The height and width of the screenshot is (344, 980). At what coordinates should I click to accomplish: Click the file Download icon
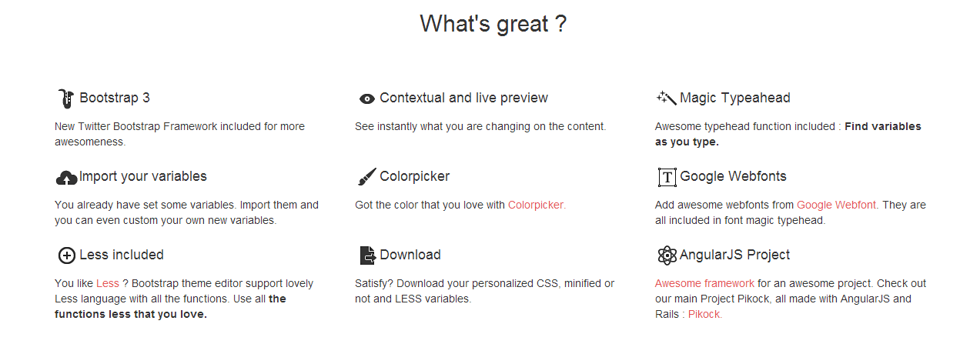(367, 255)
